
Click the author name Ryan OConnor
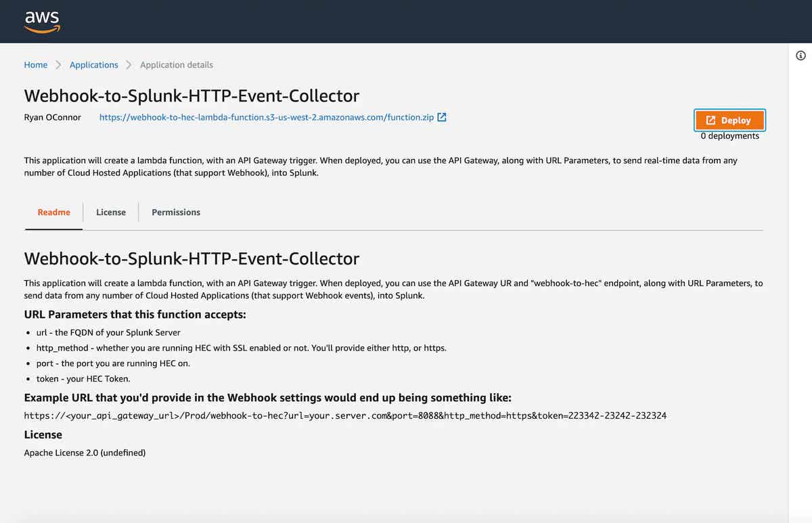coord(53,117)
